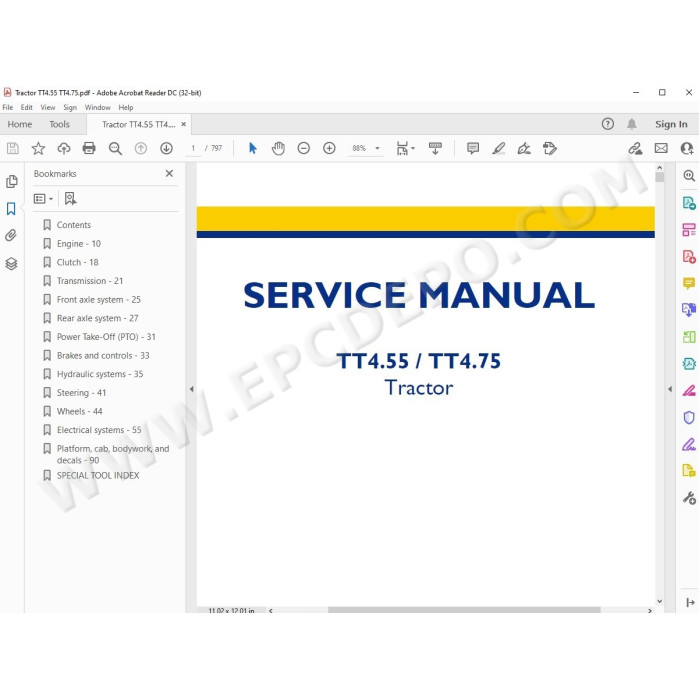This screenshot has height=700, width=700.
Task: Open Brakes and controls - 33 bookmark
Action: pos(103,355)
